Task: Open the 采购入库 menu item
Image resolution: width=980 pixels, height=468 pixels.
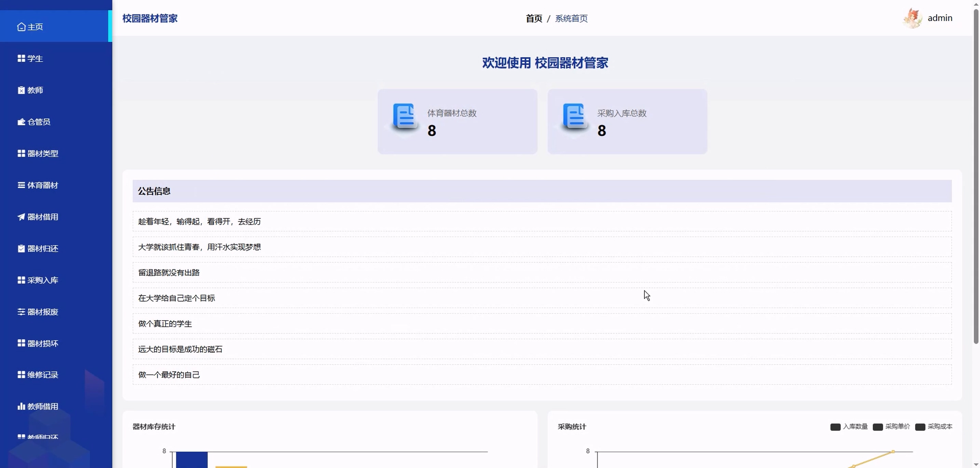Action: [x=43, y=280]
